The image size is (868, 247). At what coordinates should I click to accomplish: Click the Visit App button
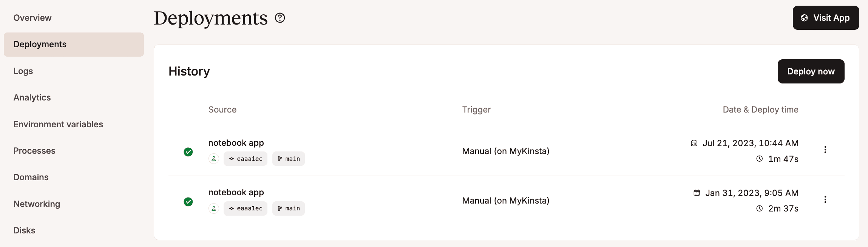pyautogui.click(x=826, y=18)
